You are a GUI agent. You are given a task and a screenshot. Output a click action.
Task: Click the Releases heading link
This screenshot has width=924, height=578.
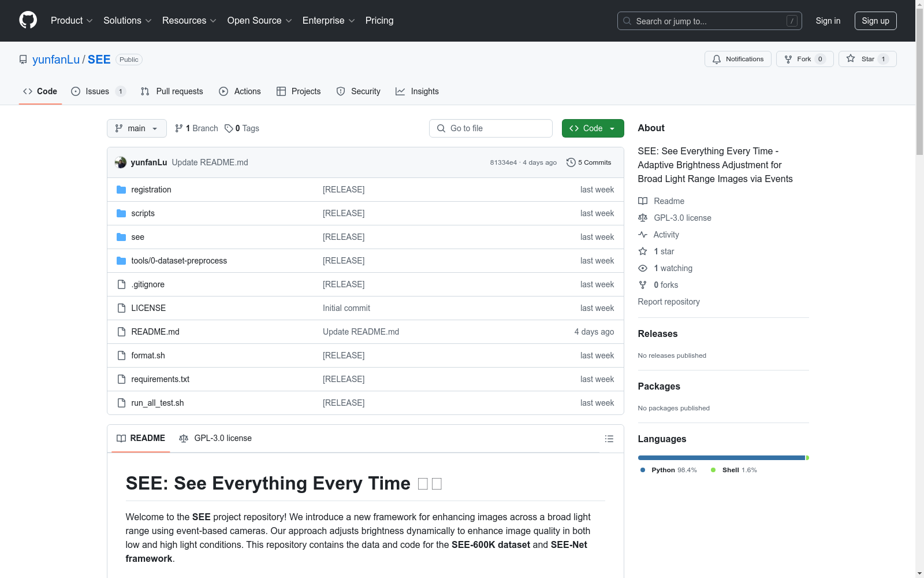pos(658,334)
